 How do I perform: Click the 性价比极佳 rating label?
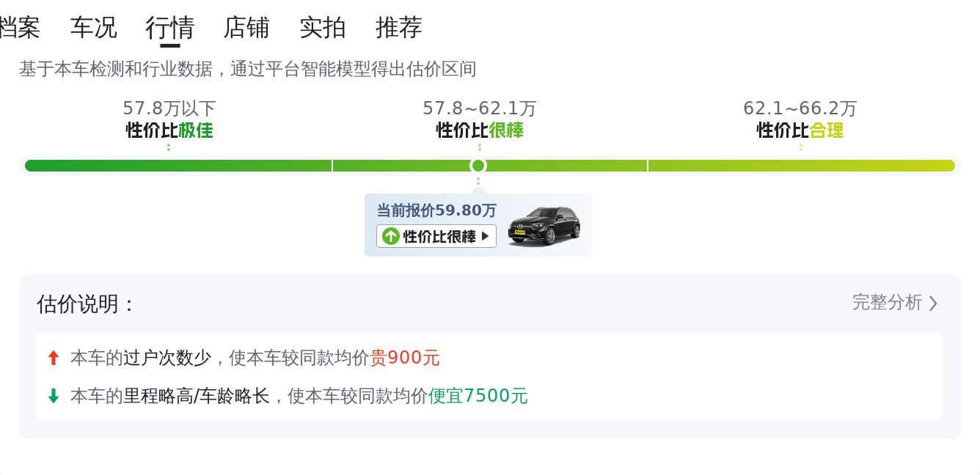click(x=169, y=130)
